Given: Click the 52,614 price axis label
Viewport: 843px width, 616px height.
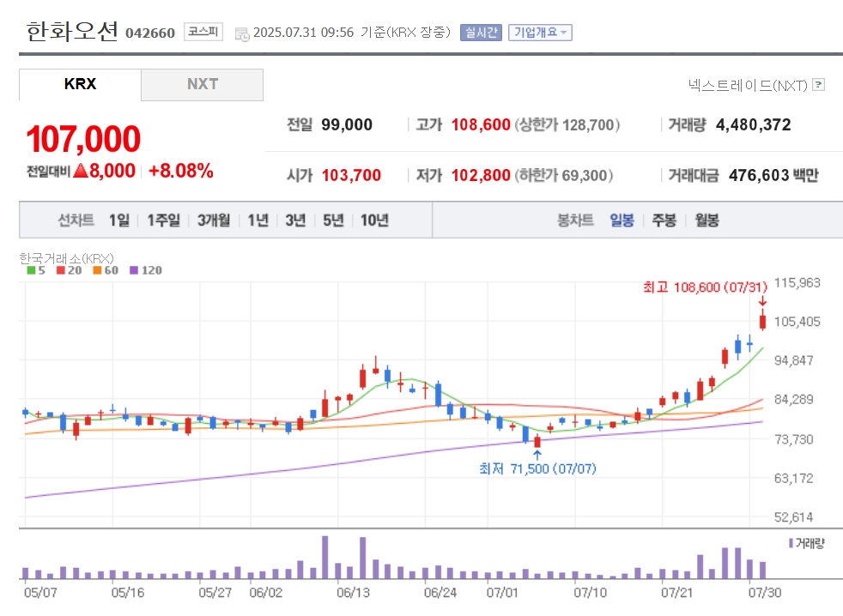Looking at the screenshot, I should click(x=793, y=517).
